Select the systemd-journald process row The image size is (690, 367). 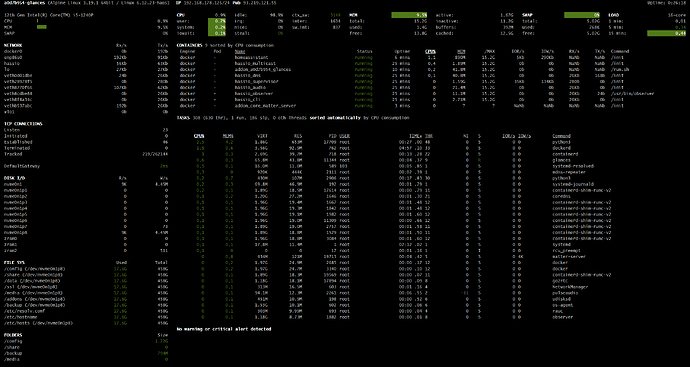click(x=394, y=184)
